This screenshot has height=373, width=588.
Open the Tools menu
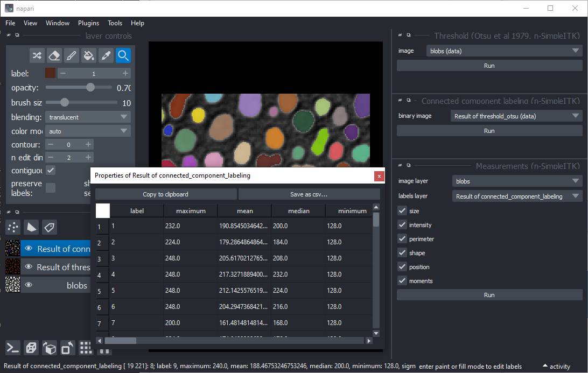click(115, 23)
